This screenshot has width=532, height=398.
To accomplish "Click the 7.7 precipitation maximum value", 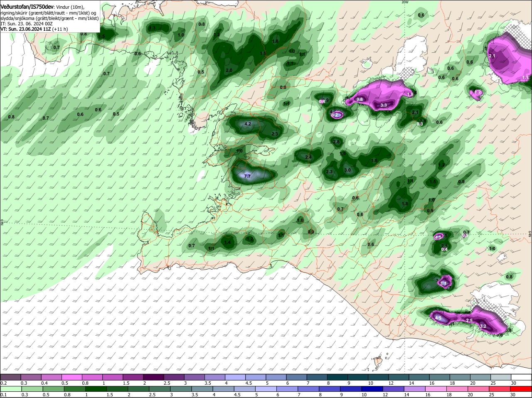I will click(x=247, y=176).
